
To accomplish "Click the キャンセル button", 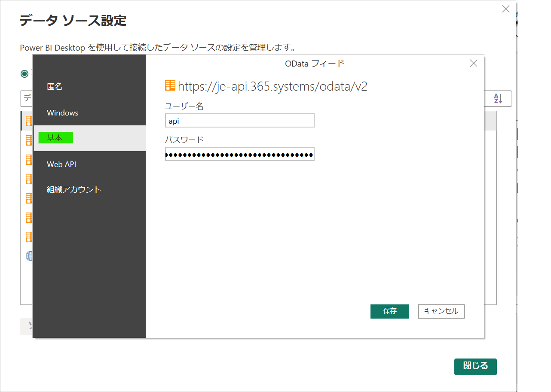I will pyautogui.click(x=441, y=311).
